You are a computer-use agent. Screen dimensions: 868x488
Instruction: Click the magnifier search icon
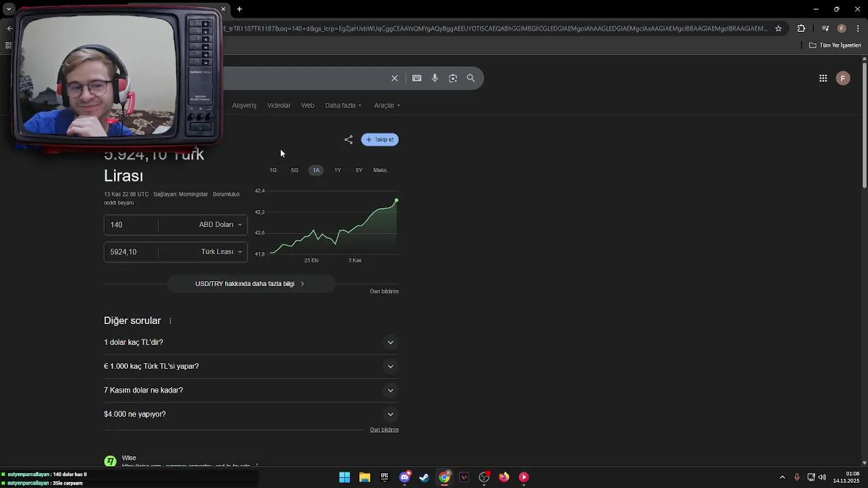471,78
